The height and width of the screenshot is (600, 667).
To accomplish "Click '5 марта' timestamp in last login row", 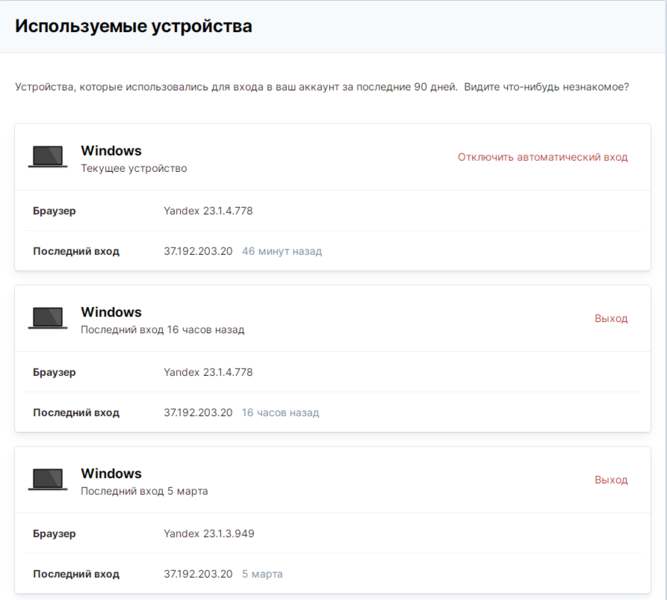I will (262, 574).
